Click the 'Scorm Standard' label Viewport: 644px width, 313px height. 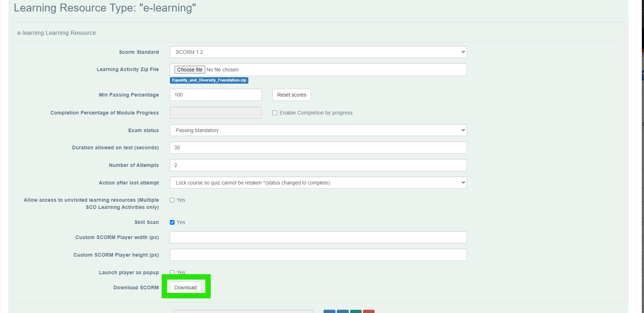(139, 52)
